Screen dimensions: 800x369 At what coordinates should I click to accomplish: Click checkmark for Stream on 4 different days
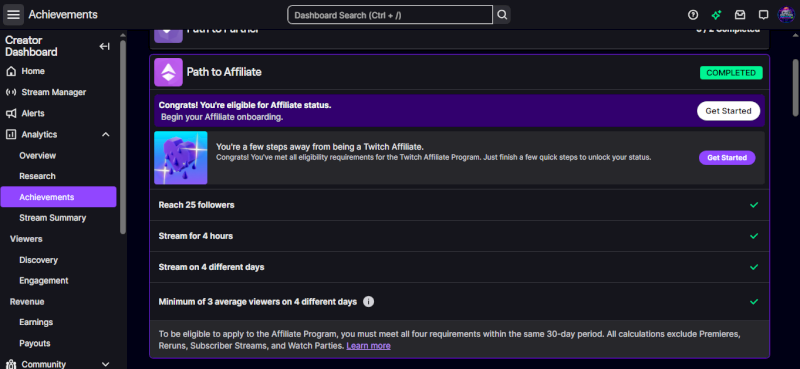coord(754,267)
